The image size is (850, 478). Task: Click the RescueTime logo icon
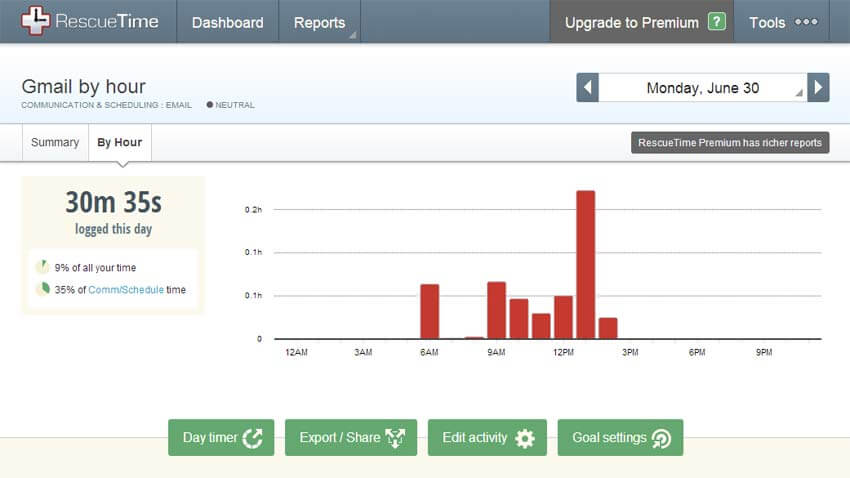pos(35,21)
